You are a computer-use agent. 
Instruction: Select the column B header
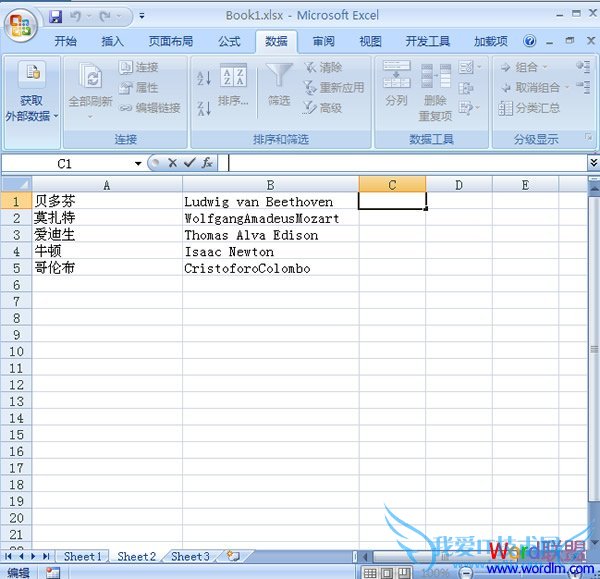click(x=271, y=185)
